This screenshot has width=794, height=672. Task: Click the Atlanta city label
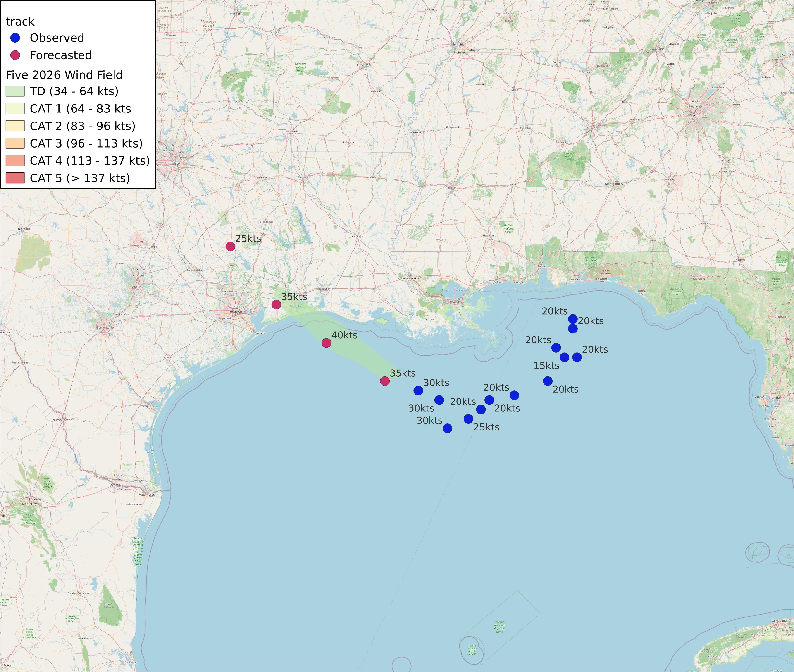pyautogui.click(x=694, y=115)
